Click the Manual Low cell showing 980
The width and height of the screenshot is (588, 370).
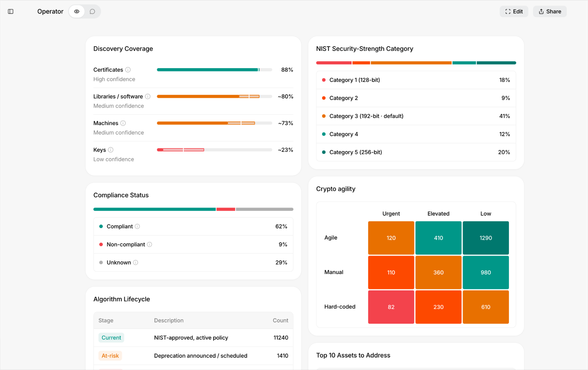click(x=486, y=273)
